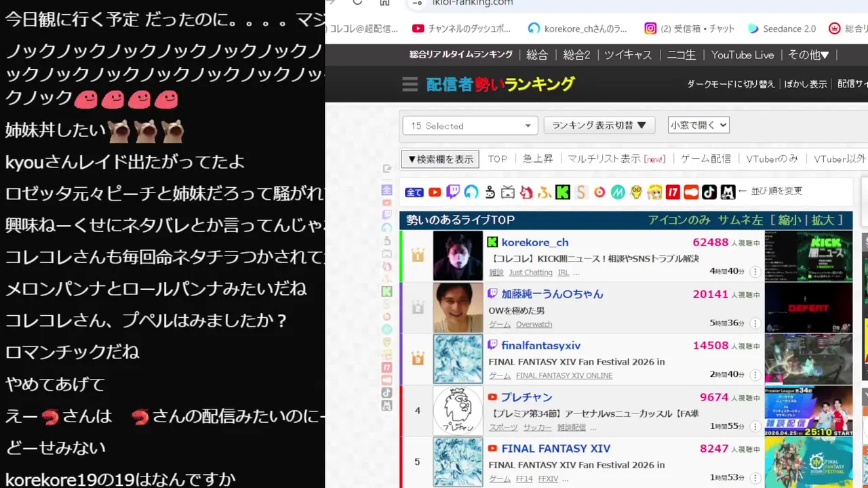The image size is (868, 488).
Task: Filter by TikTok platform icon
Action: click(x=709, y=192)
